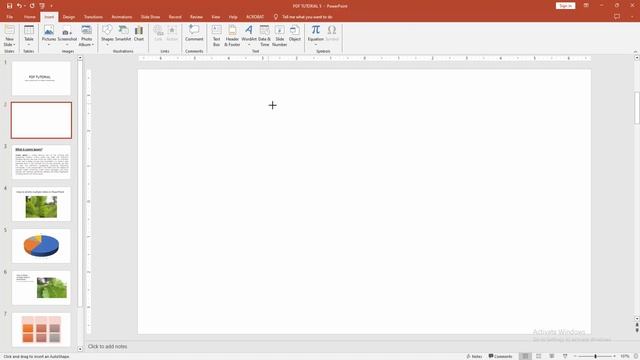Adjust the zoom slider handle

pyautogui.click(x=596, y=356)
